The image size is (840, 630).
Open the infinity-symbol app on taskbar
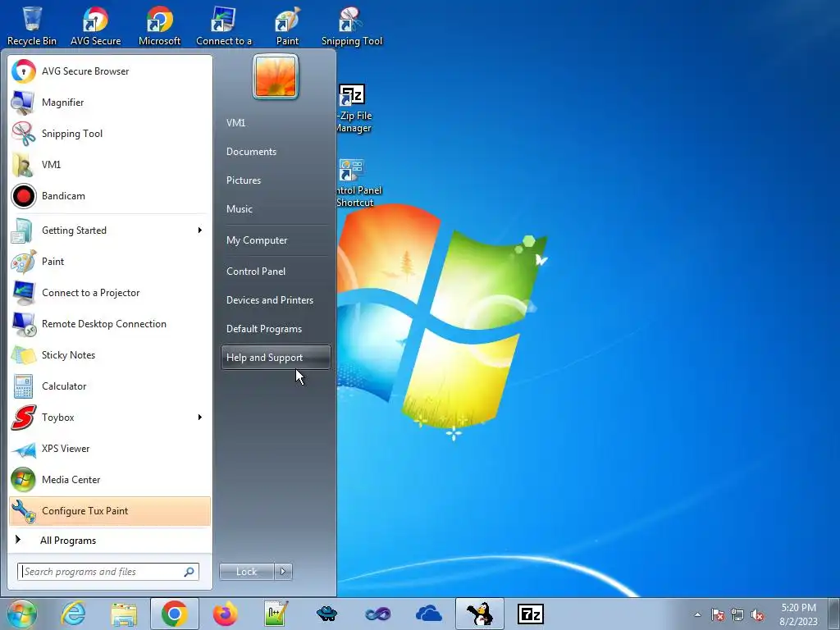click(377, 614)
